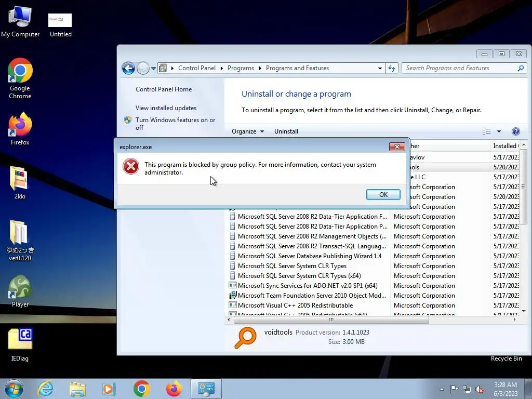Expand address bar history dropdown

380,68
